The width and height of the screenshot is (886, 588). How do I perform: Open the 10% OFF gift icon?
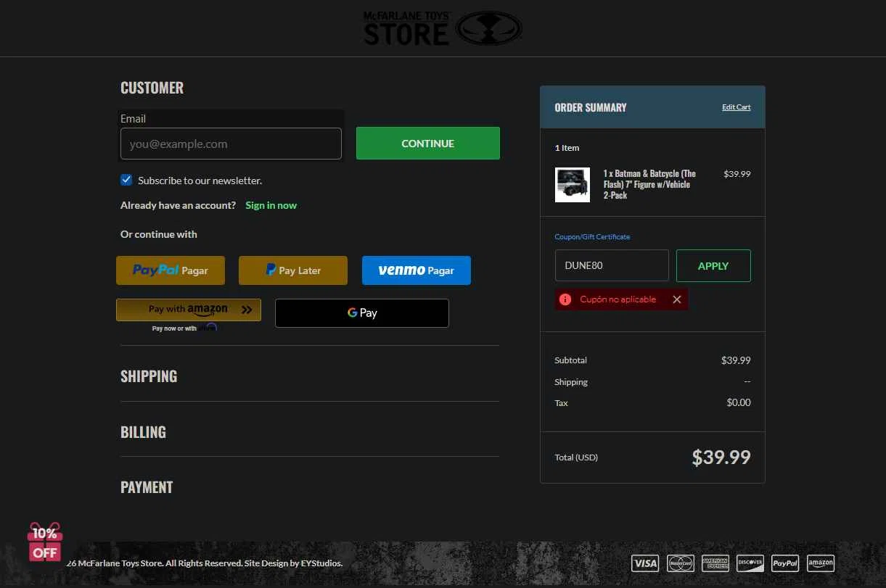[44, 542]
